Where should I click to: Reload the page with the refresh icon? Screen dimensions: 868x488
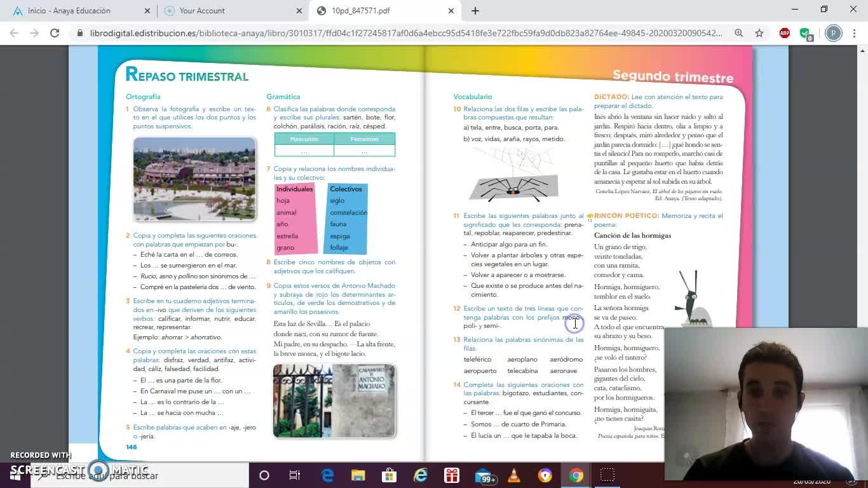[x=55, y=33]
